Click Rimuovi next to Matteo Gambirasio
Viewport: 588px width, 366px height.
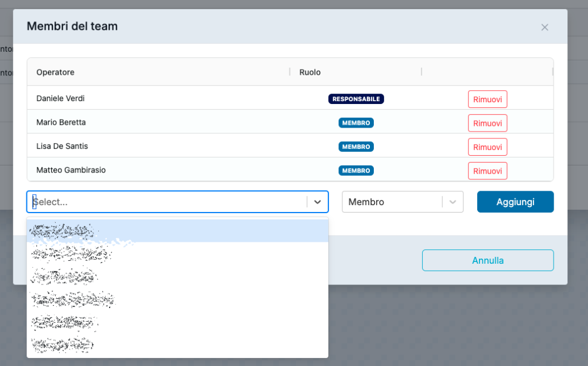pyautogui.click(x=488, y=171)
